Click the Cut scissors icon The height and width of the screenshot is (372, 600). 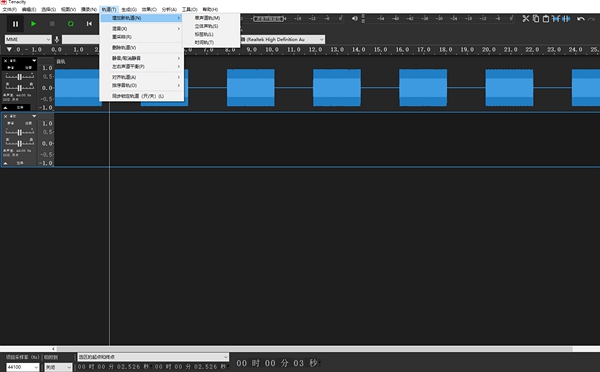click(x=525, y=18)
